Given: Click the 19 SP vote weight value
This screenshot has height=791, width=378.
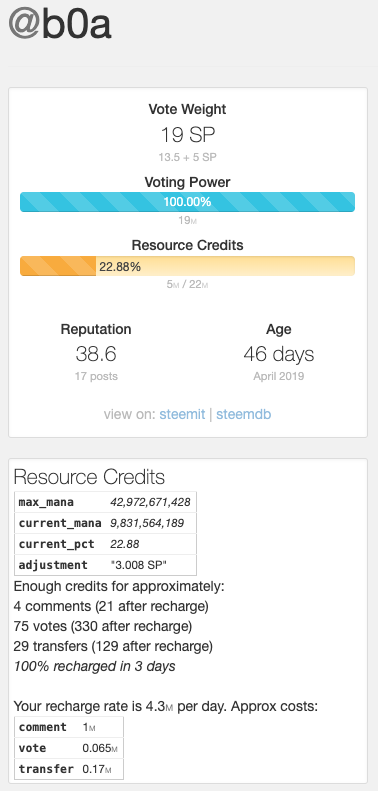Looking at the screenshot, I should tap(187, 135).
